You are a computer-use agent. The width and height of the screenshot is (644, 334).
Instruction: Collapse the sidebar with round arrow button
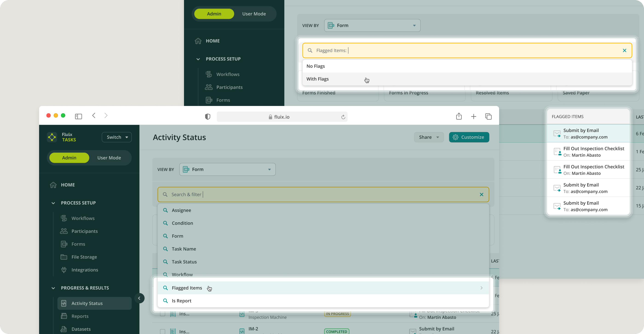(x=139, y=298)
